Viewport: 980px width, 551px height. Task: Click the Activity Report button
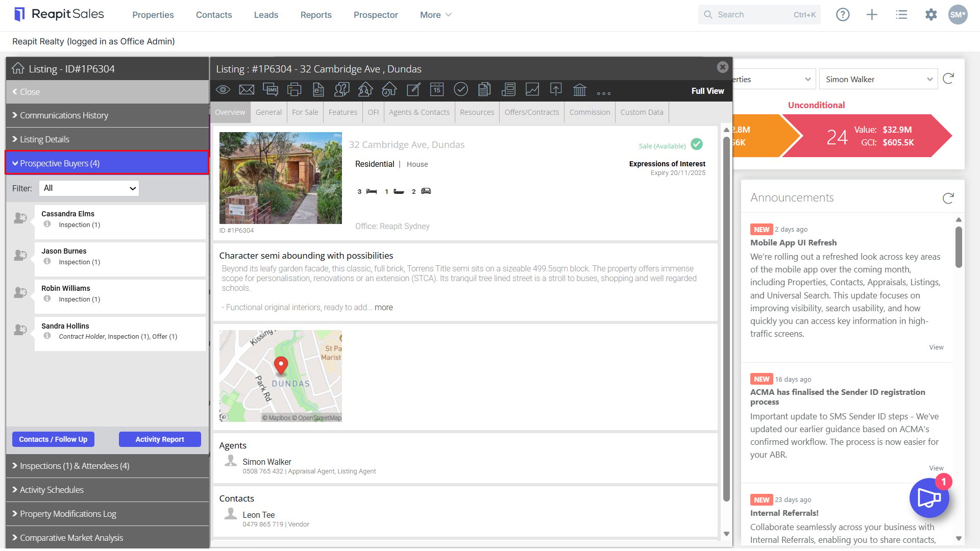coord(160,439)
